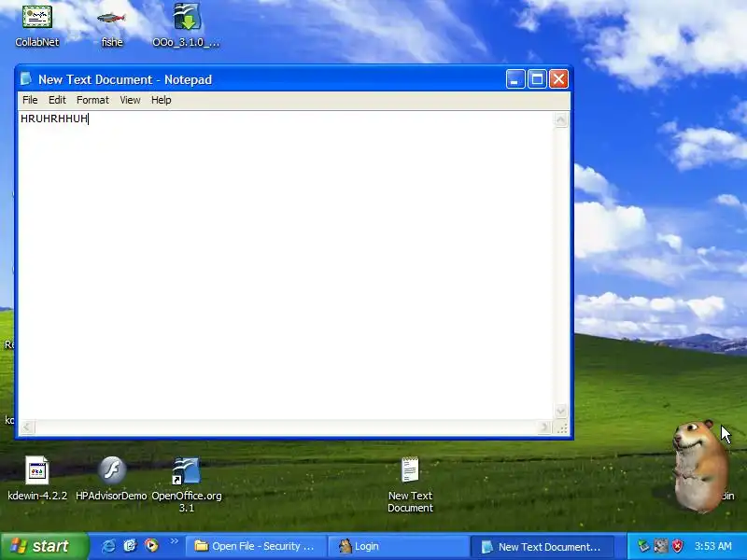747x560 pixels.
Task: Open the View menu in Notepad
Action: (130, 100)
